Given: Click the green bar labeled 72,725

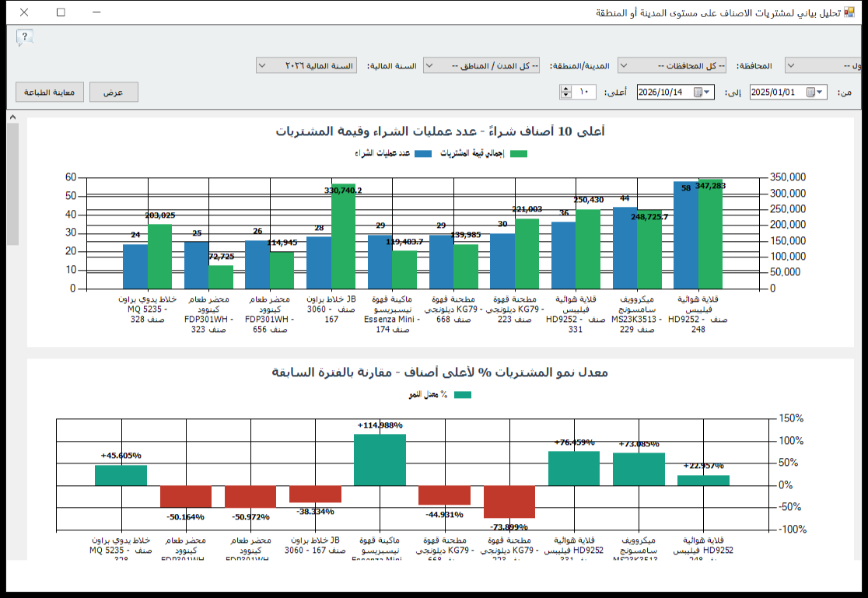Looking at the screenshot, I should click(x=221, y=278).
